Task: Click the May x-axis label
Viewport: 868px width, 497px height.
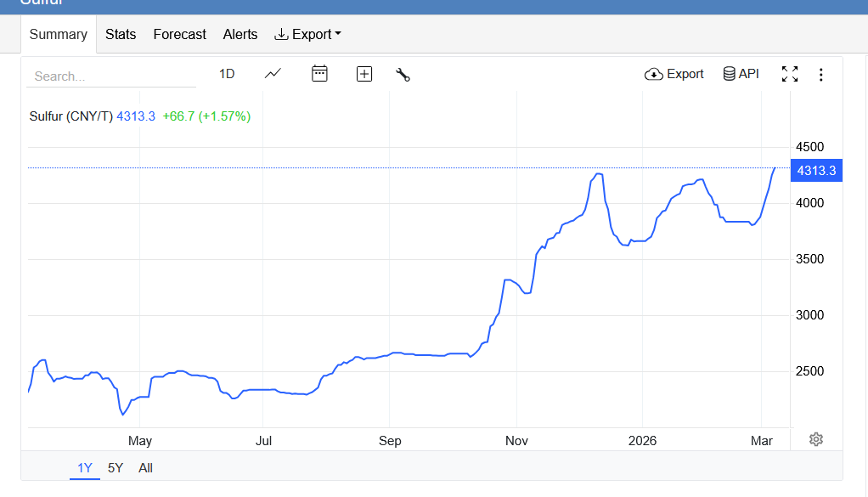Action: click(140, 441)
